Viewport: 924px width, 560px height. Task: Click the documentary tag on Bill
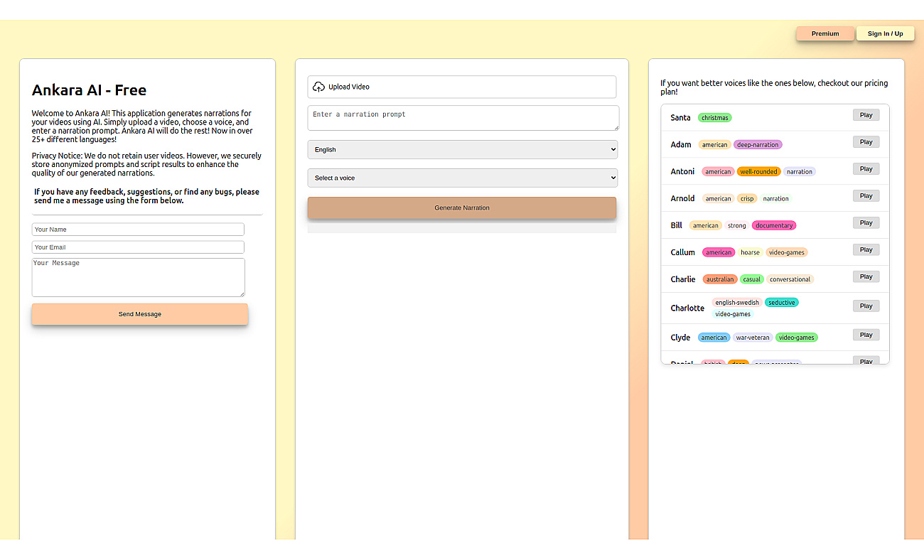[x=774, y=226]
